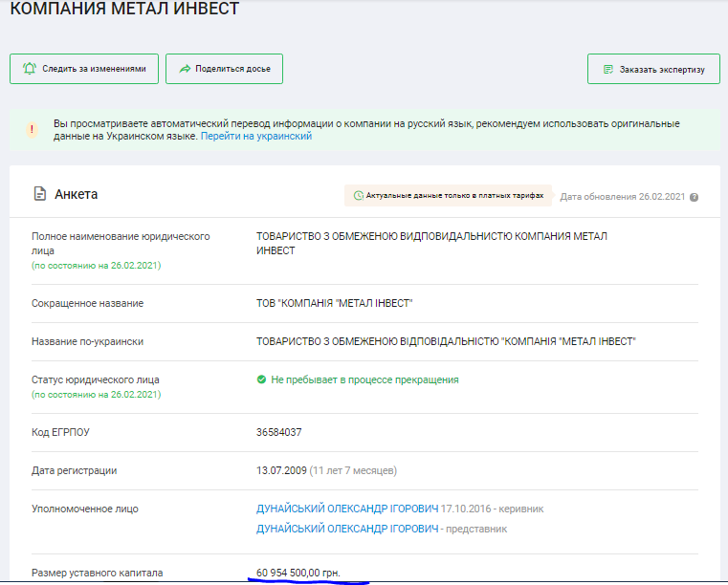The width and height of the screenshot is (728, 585).
Task: Click the exclamation warning icon in translation notice
Action: (x=31, y=130)
